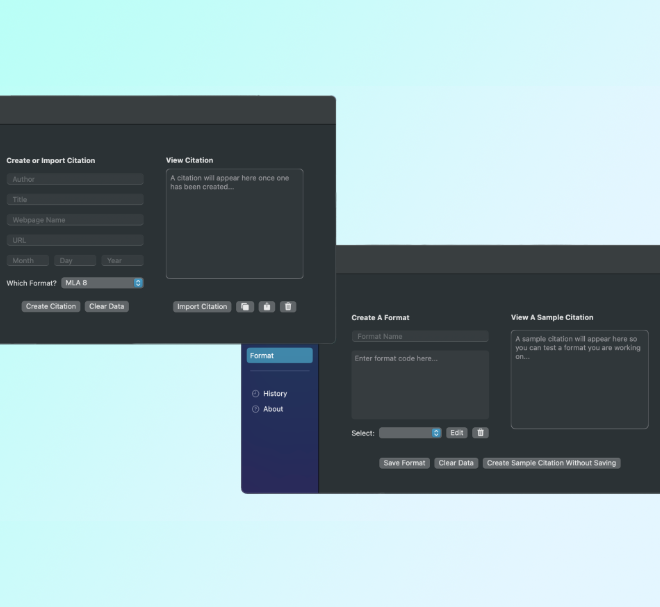Expand the Select format dropdown
Image resolution: width=660 pixels, height=607 pixels.
[410, 433]
